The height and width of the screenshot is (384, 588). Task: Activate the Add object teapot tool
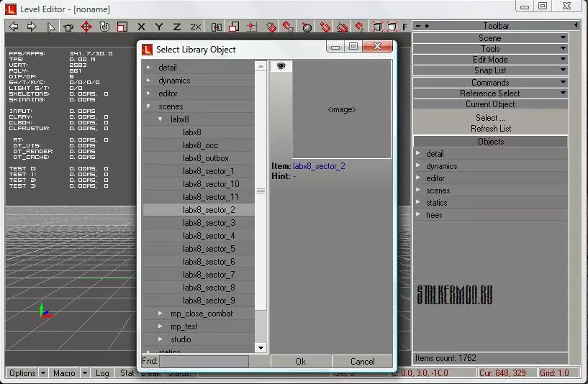(68, 27)
